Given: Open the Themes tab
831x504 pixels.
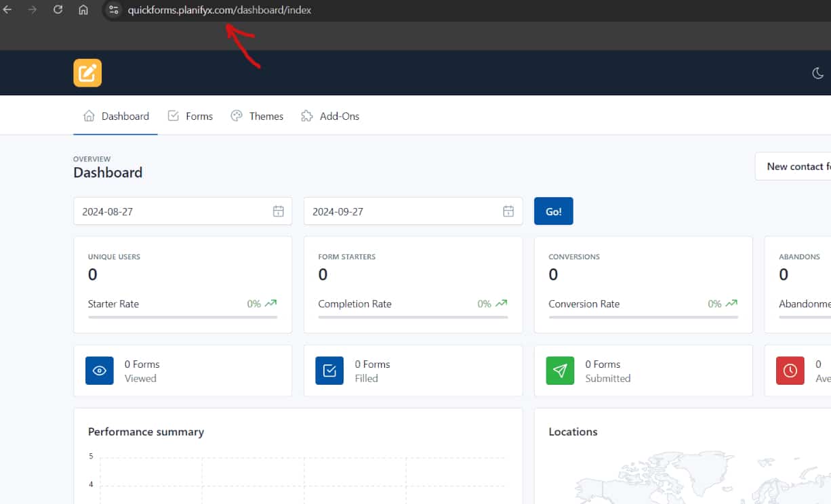Looking at the screenshot, I should [x=257, y=117].
